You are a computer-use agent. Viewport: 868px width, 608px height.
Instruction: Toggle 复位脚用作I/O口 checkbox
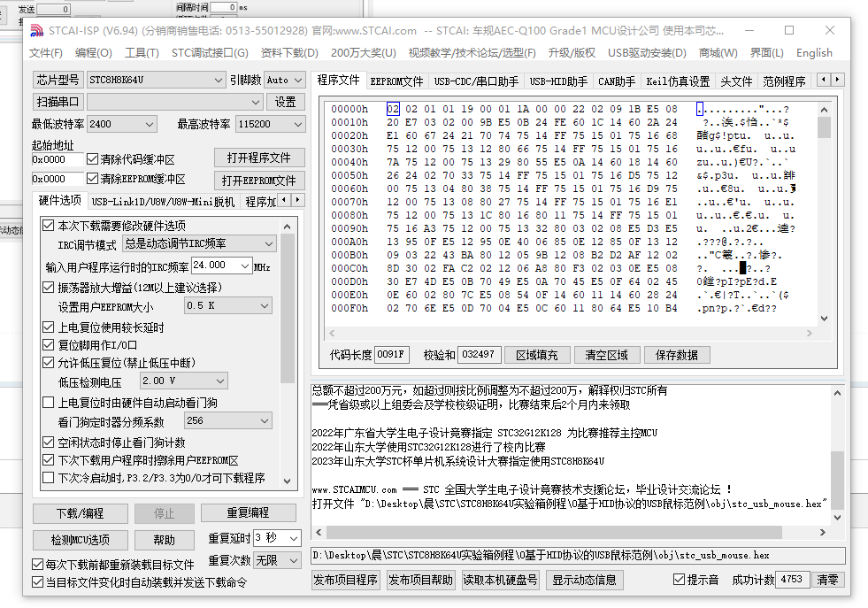pos(49,345)
